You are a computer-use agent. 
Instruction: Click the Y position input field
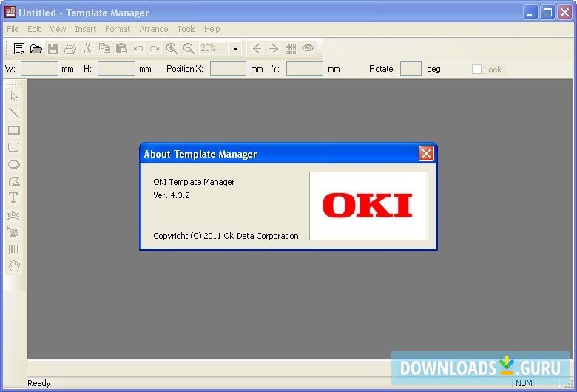click(305, 69)
